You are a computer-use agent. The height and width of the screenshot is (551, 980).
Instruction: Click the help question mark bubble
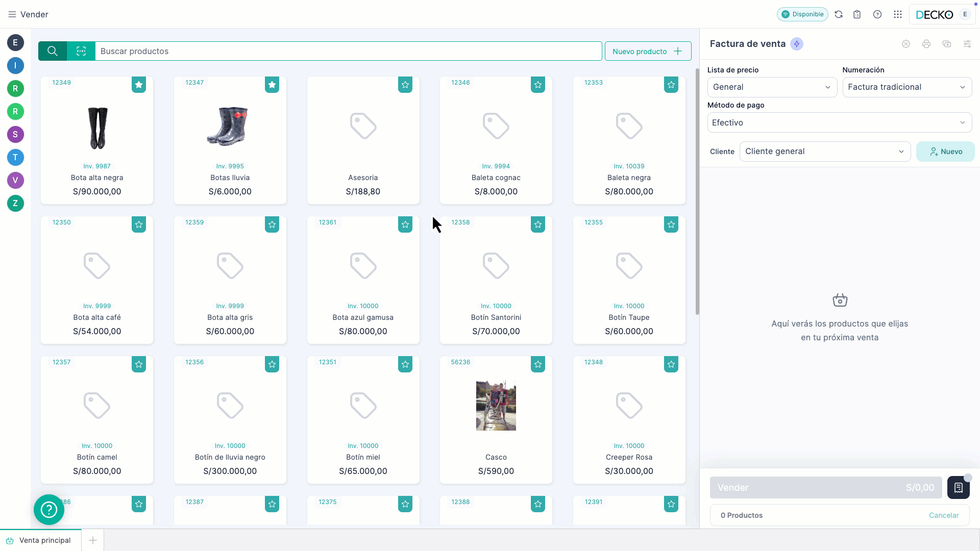click(49, 509)
